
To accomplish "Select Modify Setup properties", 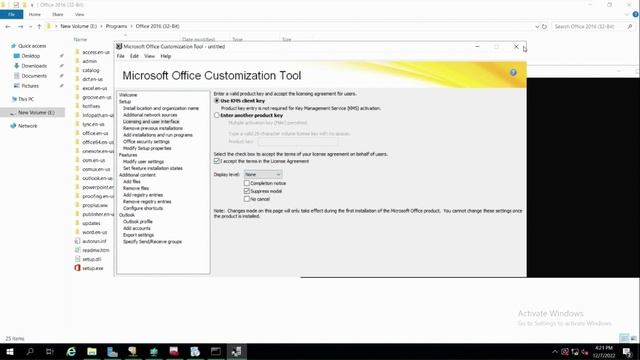I will coord(147,148).
